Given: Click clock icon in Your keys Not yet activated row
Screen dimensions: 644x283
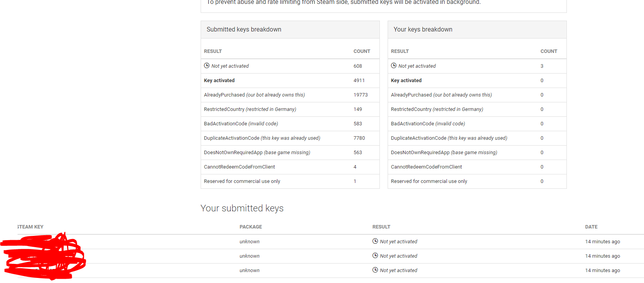Looking at the screenshot, I should point(393,66).
